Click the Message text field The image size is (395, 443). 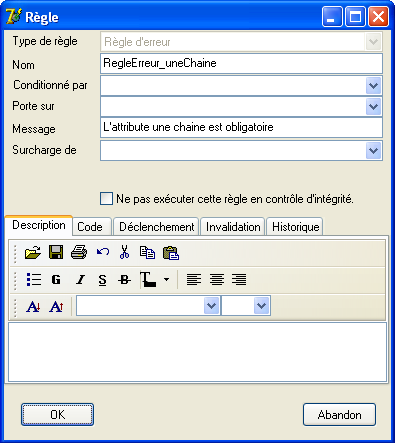click(x=241, y=127)
